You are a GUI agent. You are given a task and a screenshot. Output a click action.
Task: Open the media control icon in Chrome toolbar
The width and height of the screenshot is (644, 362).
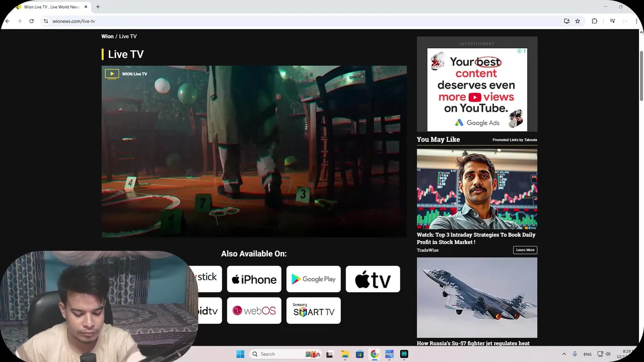tap(612, 21)
